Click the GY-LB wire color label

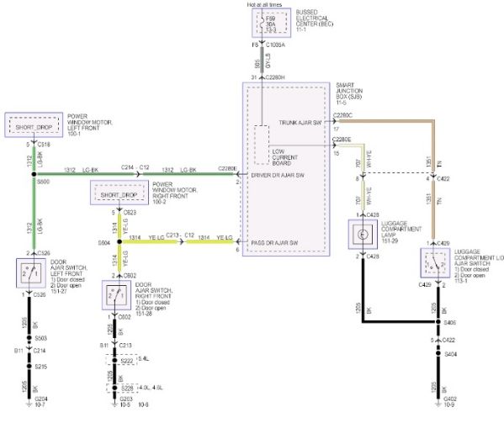click(268, 61)
